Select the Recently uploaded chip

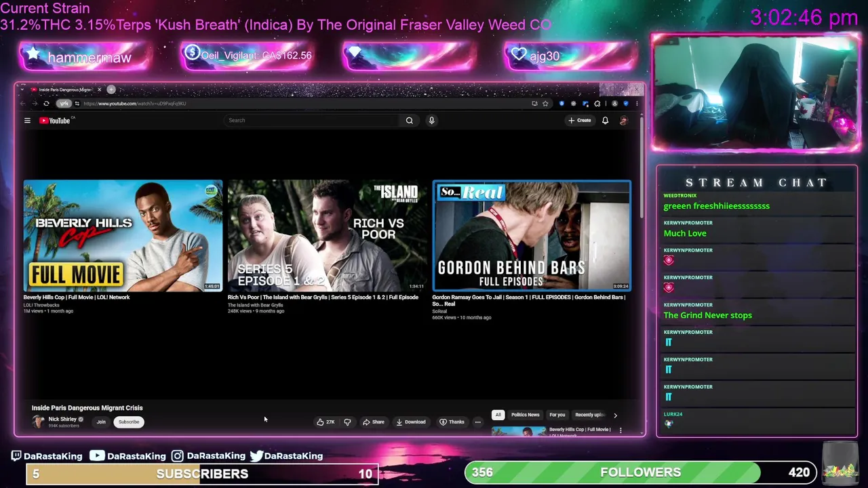[x=589, y=415]
